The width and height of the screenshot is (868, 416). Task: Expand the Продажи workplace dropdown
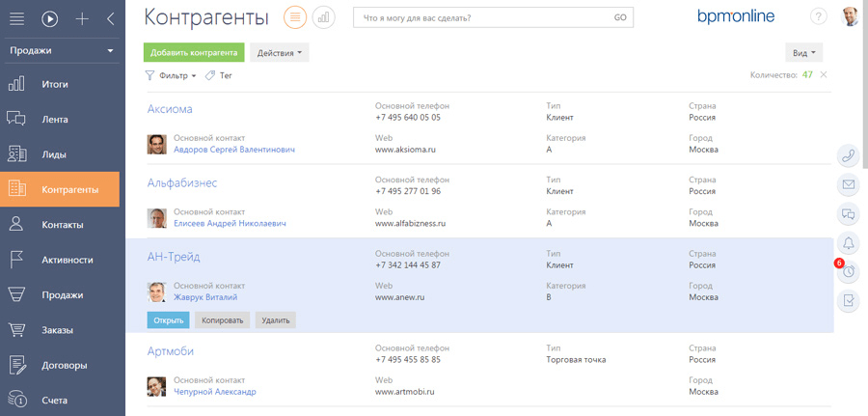tap(60, 50)
